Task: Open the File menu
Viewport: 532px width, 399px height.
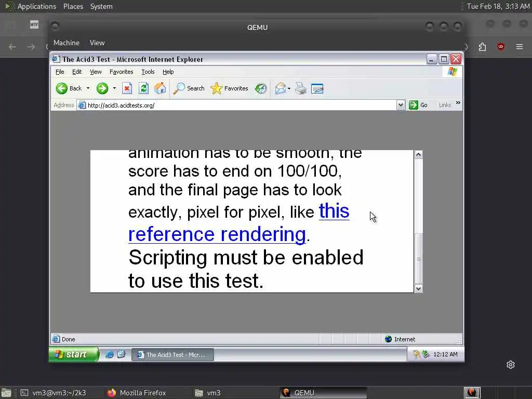Action: click(x=60, y=72)
